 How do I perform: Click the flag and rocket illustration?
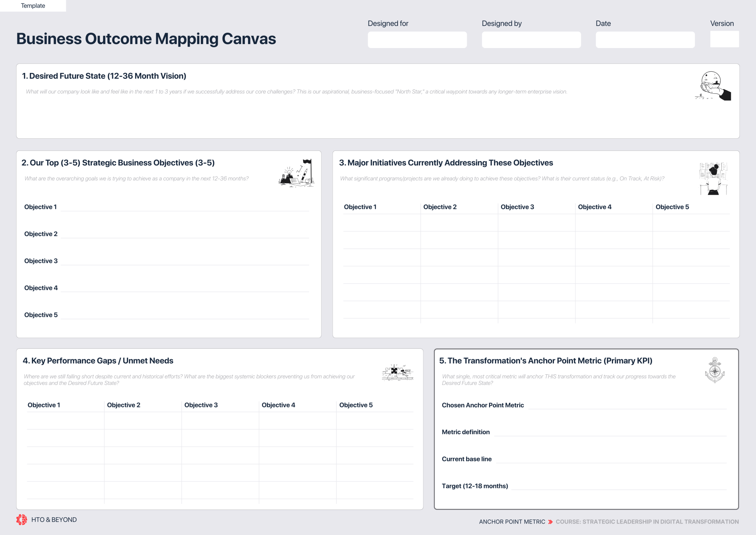[x=297, y=173]
